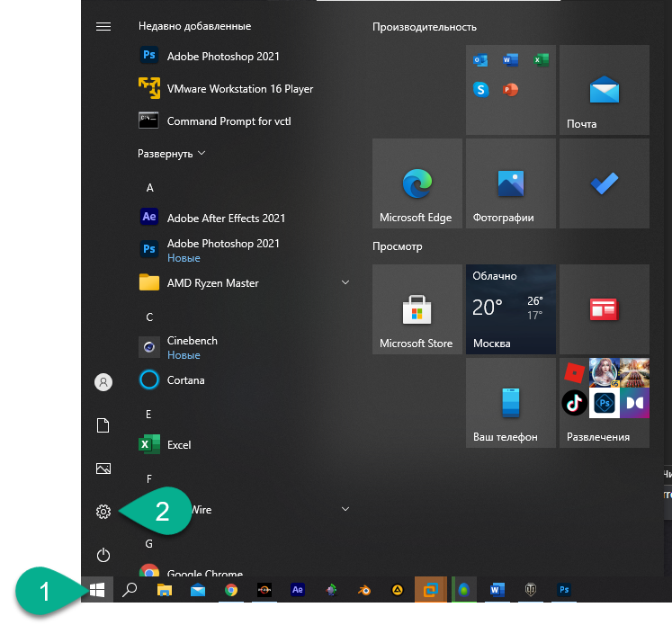672x625 pixels.
Task: Click the letter E index header
Action: pyautogui.click(x=148, y=415)
